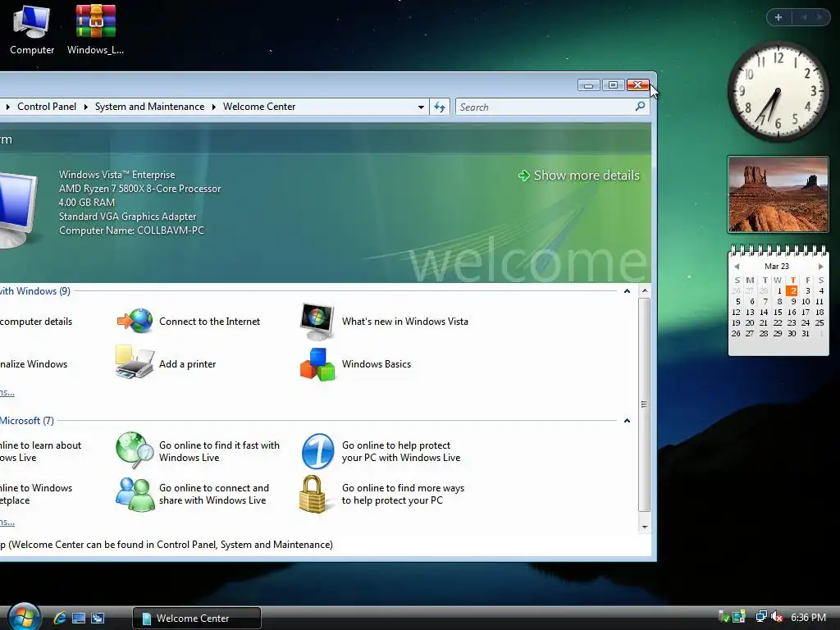This screenshot has width=840, height=630.
Task: Click the network tray icon
Action: [761, 617]
